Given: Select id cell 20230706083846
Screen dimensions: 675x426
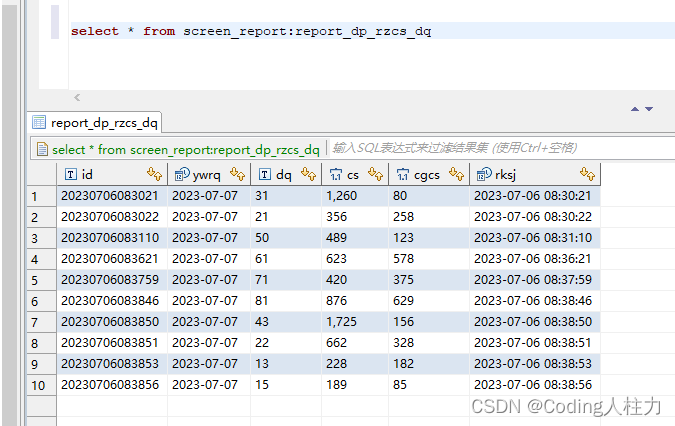Looking at the screenshot, I should pyautogui.click(x=112, y=301).
